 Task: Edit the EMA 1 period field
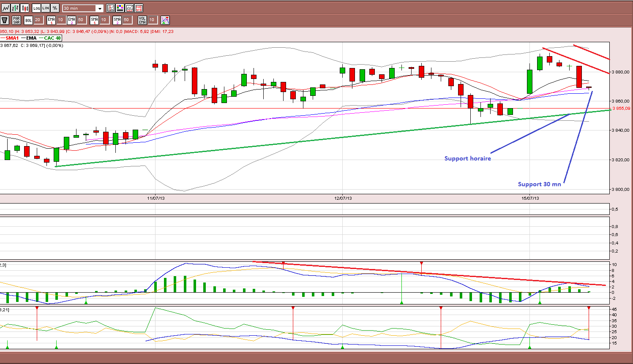pos(61,20)
